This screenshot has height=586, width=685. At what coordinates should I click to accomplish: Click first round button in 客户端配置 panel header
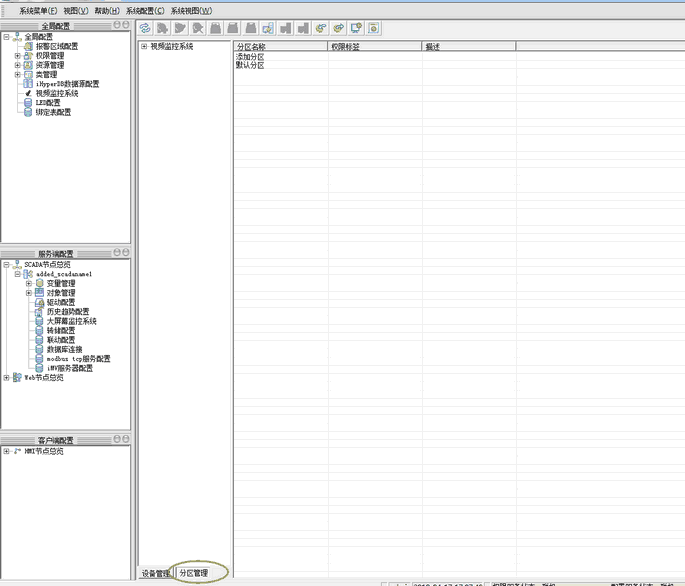point(117,439)
